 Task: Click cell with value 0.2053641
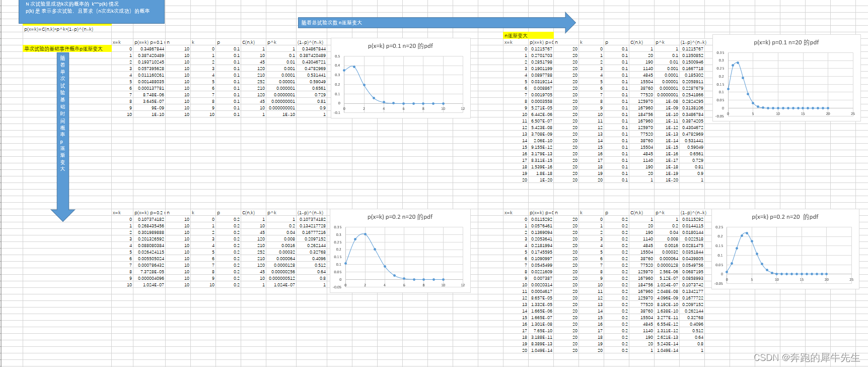[541, 239]
